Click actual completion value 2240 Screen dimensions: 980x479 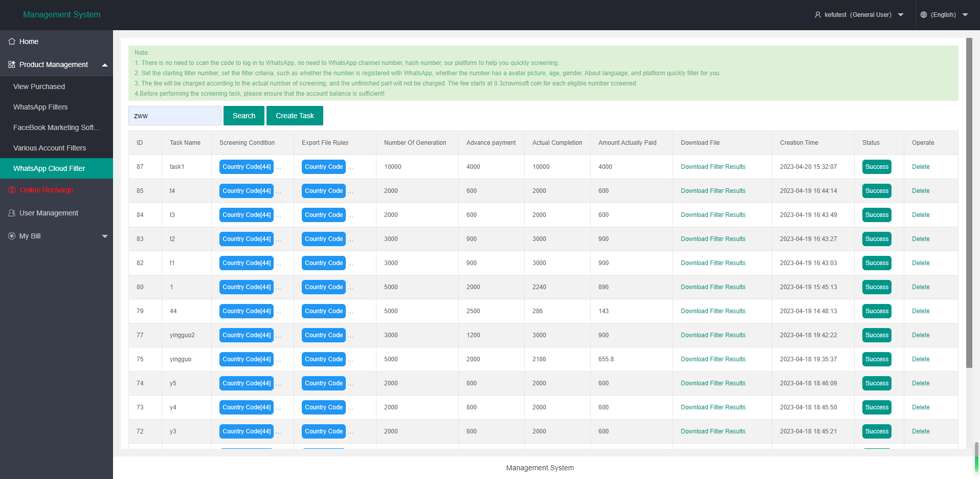click(x=539, y=287)
